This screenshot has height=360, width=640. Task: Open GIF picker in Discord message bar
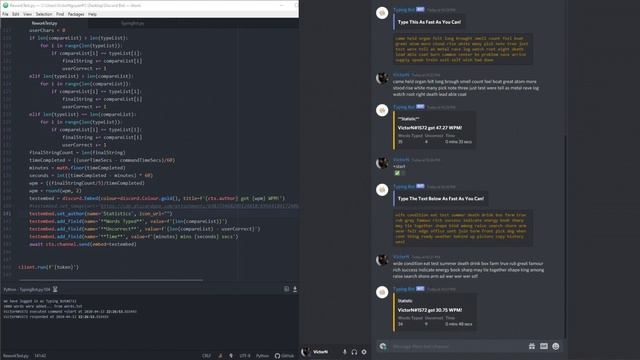pyautogui.click(x=544, y=347)
